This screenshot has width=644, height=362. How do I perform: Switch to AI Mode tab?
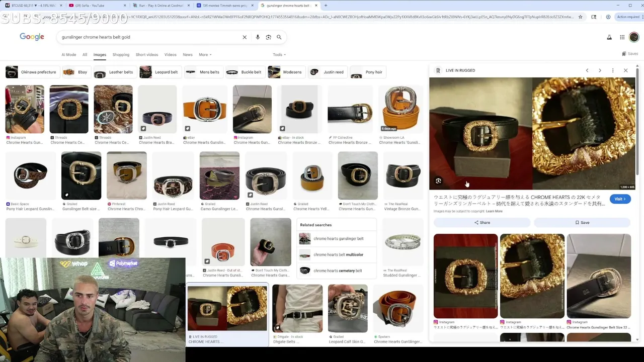point(69,55)
